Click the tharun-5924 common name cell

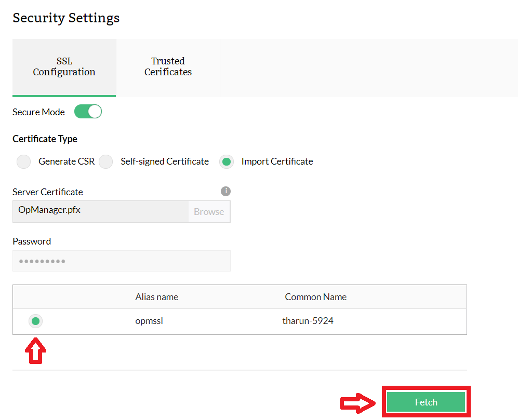(x=308, y=321)
